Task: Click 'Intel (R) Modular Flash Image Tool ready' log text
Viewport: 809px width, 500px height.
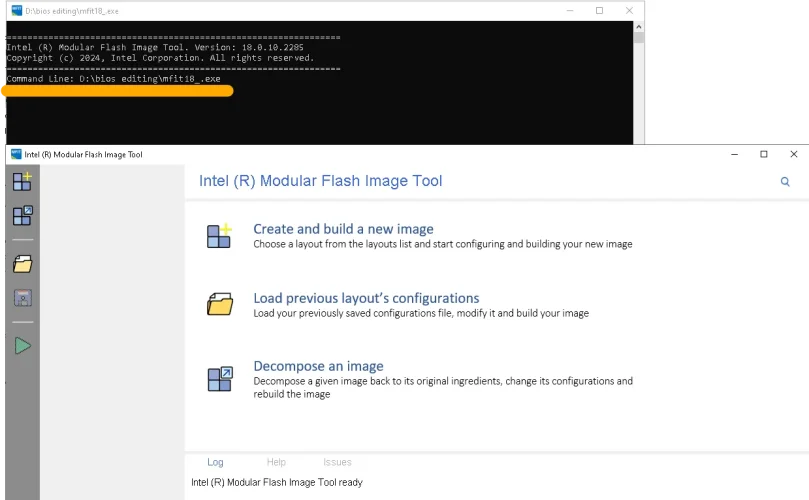Action: (277, 482)
